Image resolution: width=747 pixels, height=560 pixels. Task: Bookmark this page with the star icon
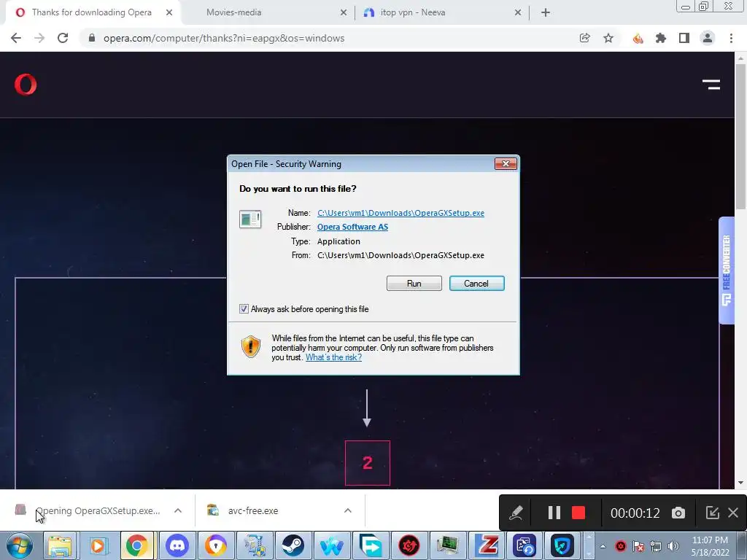coord(608,38)
